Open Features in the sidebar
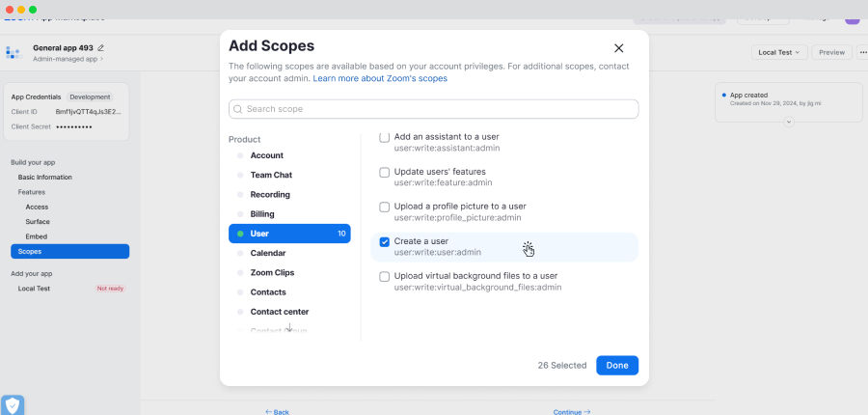The image size is (868, 415). 32,192
